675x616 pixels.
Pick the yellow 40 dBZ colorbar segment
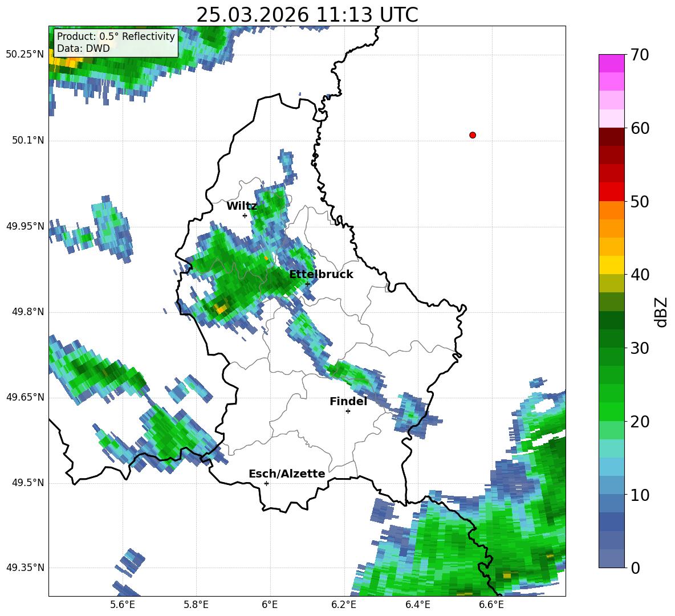point(611,265)
